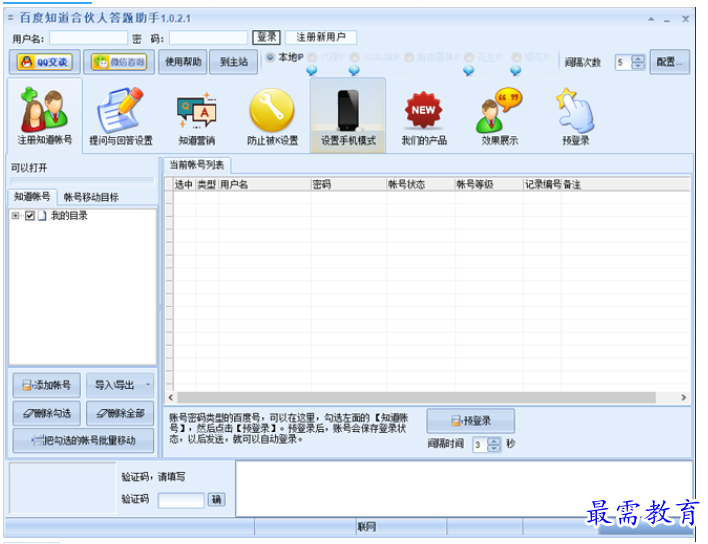Click the 我的目录 document icon

42,216
